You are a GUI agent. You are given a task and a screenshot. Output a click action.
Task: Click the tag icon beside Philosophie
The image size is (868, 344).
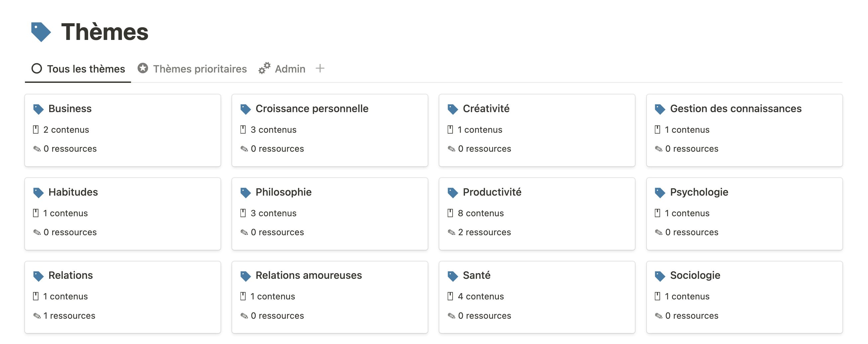[x=245, y=193]
